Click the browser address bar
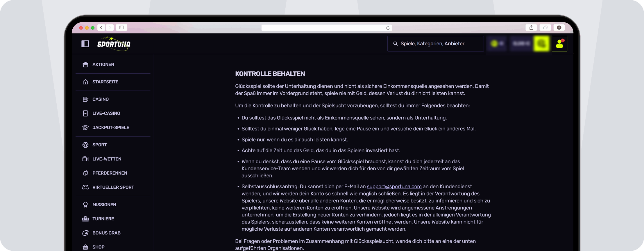This screenshot has height=251, width=644. pyautogui.click(x=327, y=28)
